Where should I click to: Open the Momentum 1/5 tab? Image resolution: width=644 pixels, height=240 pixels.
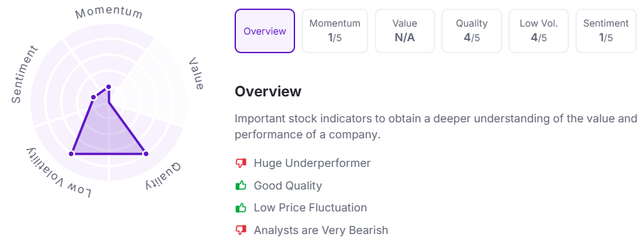(x=335, y=31)
